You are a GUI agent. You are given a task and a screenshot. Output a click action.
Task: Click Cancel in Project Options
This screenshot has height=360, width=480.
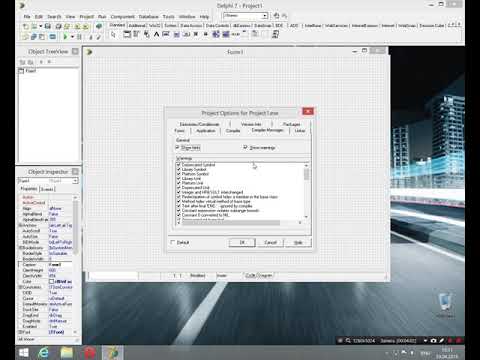(x=270, y=242)
